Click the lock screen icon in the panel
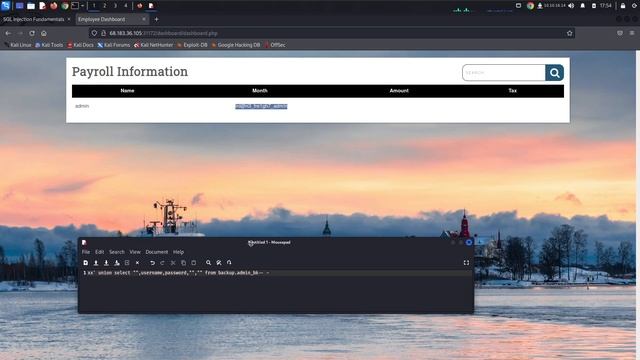Screen dimensions: 640x360 pyautogui.click(x=623, y=6)
